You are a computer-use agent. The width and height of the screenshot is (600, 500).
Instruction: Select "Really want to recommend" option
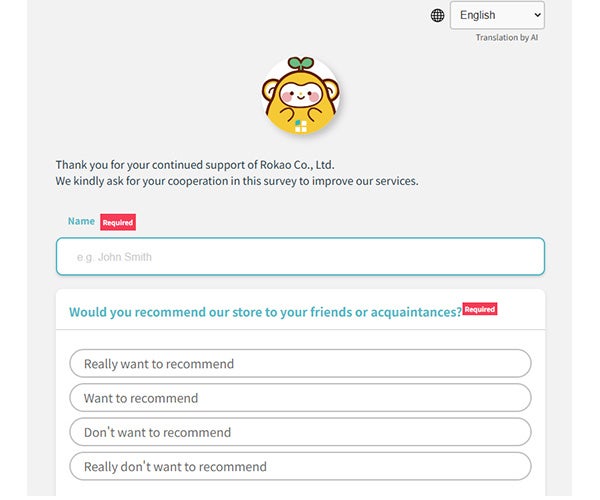coord(300,364)
